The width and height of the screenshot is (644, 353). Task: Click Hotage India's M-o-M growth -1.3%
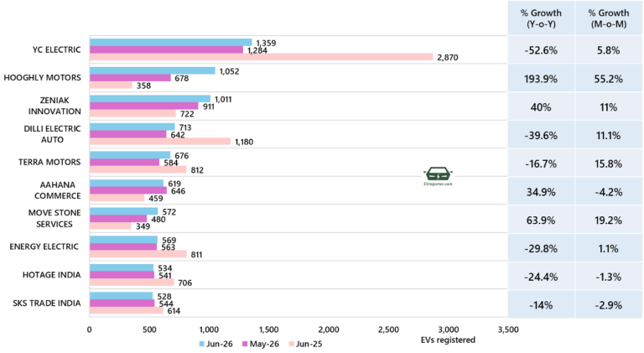point(609,277)
